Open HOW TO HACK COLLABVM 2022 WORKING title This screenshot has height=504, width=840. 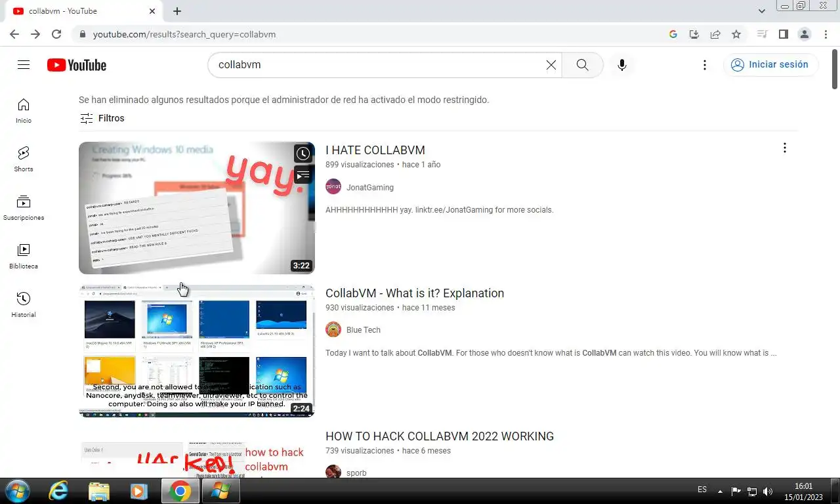440,436
